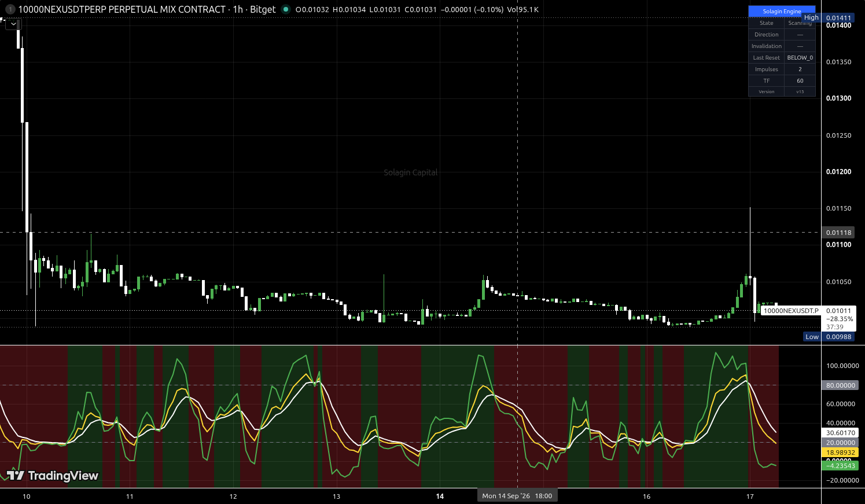Click the date 17 on the time axis
The image size is (865, 504).
tap(750, 496)
